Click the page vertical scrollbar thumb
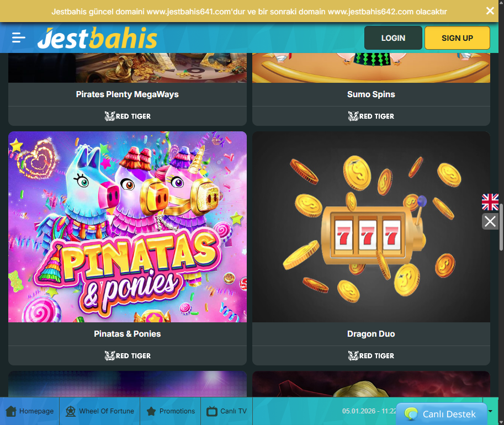The image size is (504, 425). [501, 227]
